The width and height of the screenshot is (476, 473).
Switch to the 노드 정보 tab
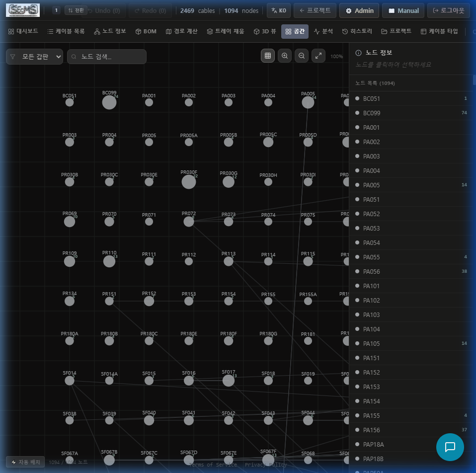click(110, 31)
